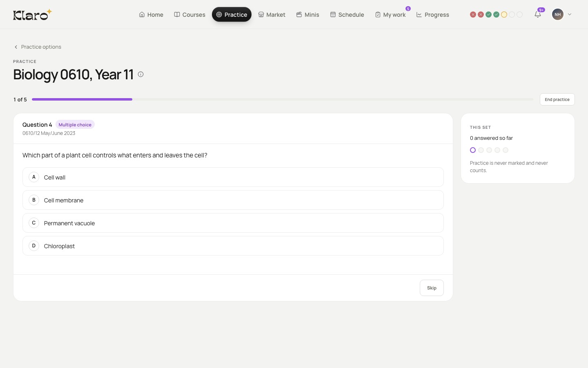Click End practice button
The height and width of the screenshot is (368, 588).
[557, 99]
